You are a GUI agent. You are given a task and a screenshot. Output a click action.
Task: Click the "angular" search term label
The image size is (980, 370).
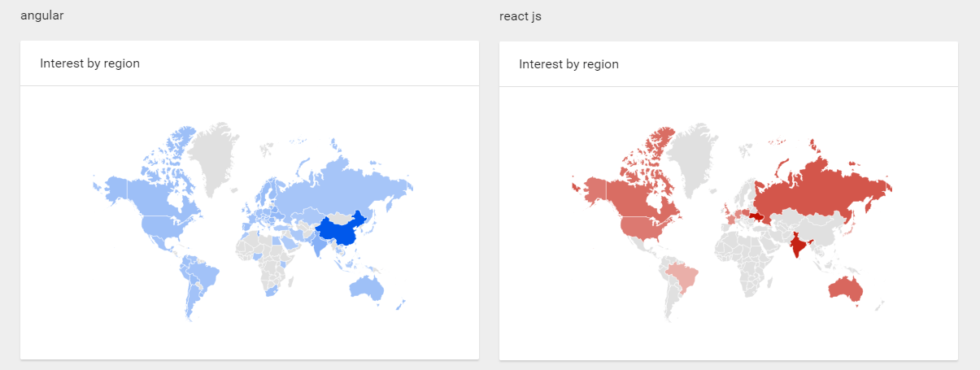coord(41,15)
